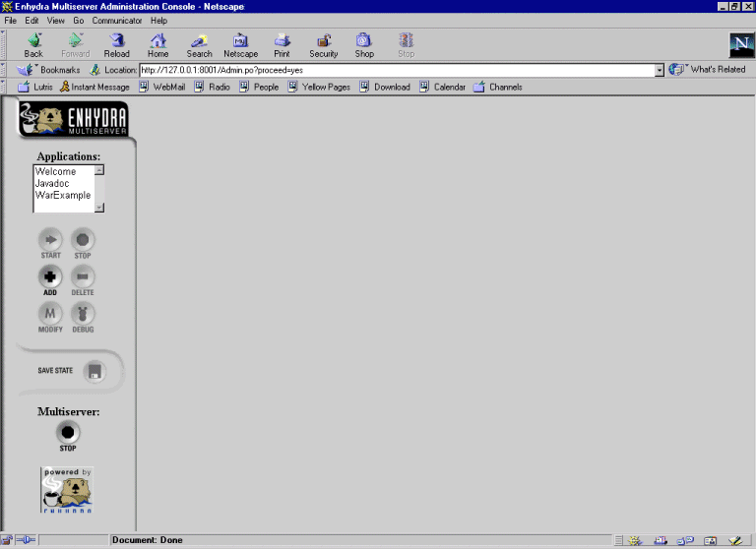This screenshot has height=549, width=756.
Task: Click the DEBUG application button
Action: coord(83,318)
